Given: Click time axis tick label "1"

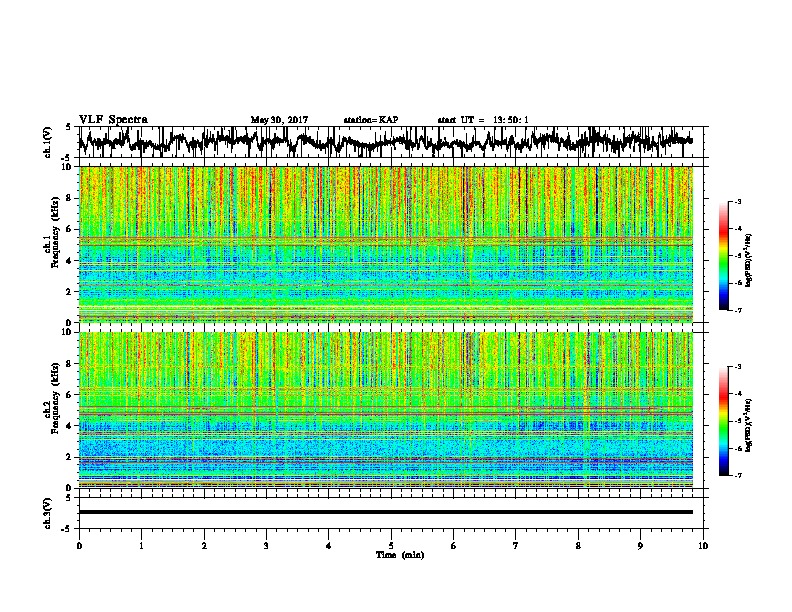Looking at the screenshot, I should click(141, 546).
